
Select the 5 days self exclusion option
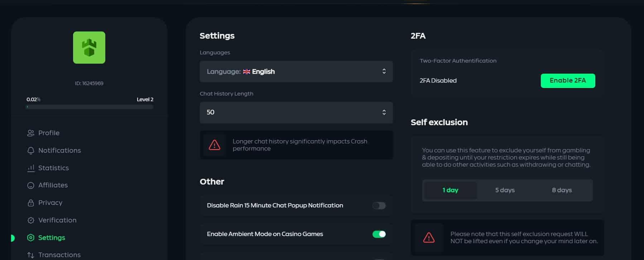click(505, 190)
